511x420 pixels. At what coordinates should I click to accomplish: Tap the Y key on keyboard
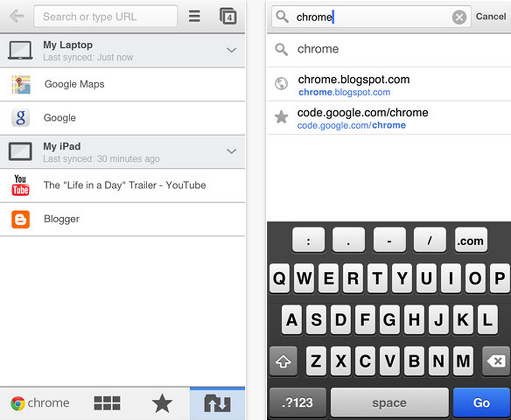(402, 278)
